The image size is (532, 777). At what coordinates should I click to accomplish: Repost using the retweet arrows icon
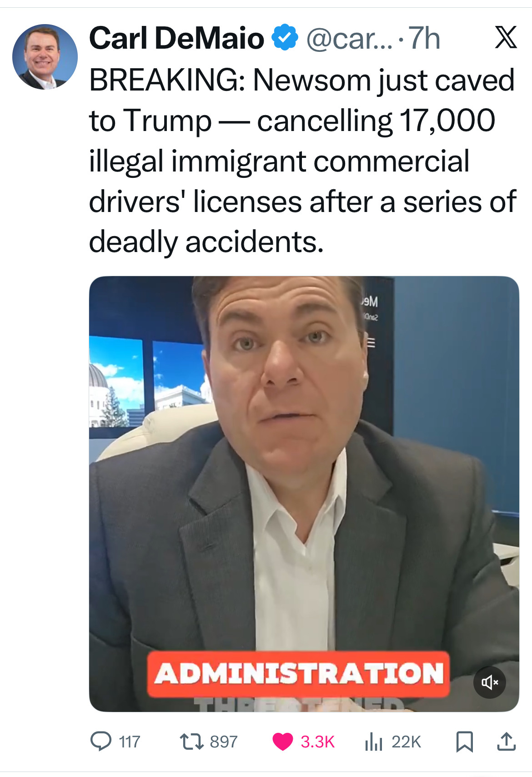(x=191, y=742)
